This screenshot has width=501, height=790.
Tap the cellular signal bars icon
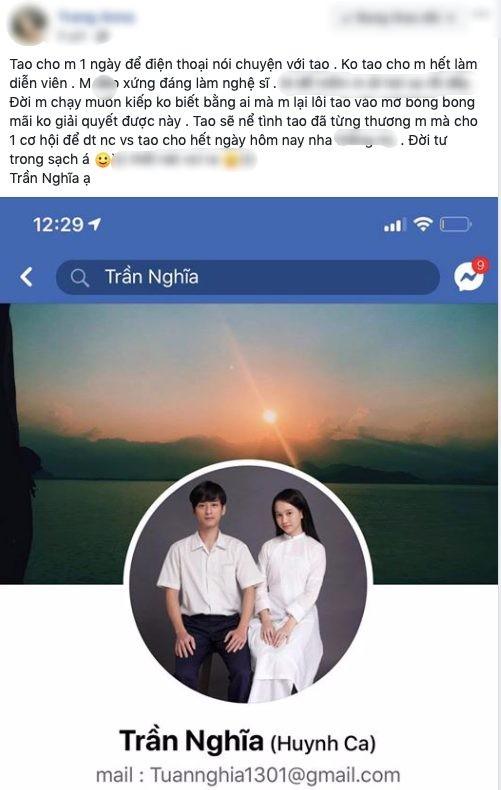394,225
